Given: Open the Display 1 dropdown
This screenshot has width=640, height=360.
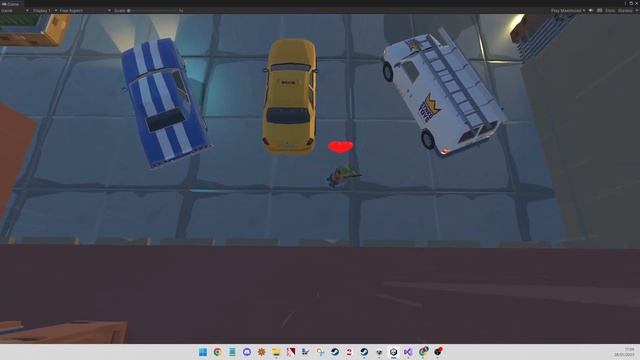Looking at the screenshot, I should pos(44,11).
